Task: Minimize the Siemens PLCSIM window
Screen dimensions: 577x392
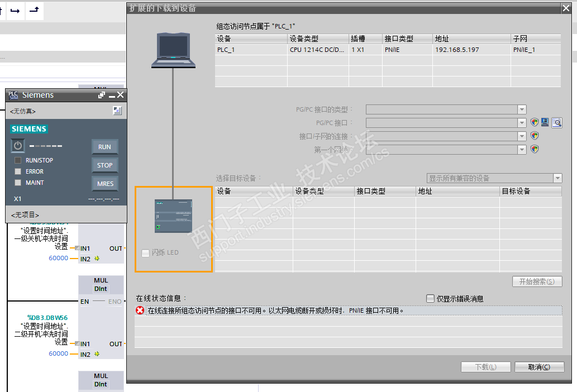Action: pyautogui.click(x=112, y=97)
